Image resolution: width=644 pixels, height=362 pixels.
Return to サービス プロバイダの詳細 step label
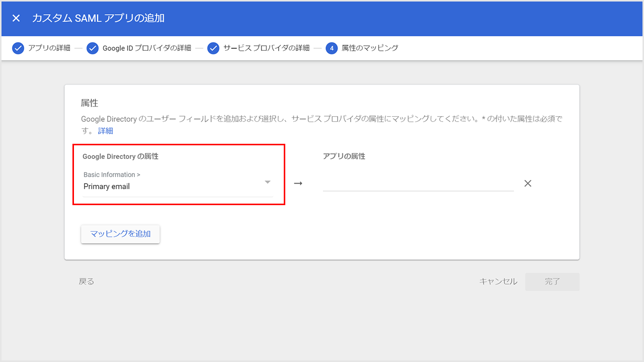pos(266,48)
